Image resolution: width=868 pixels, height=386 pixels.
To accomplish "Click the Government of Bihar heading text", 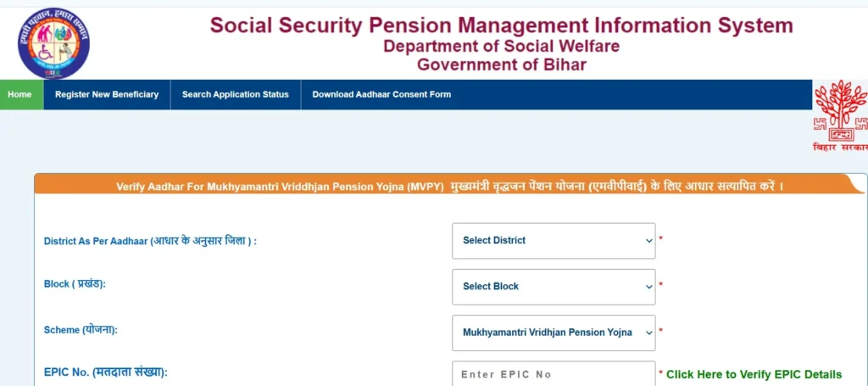I will point(502,64).
